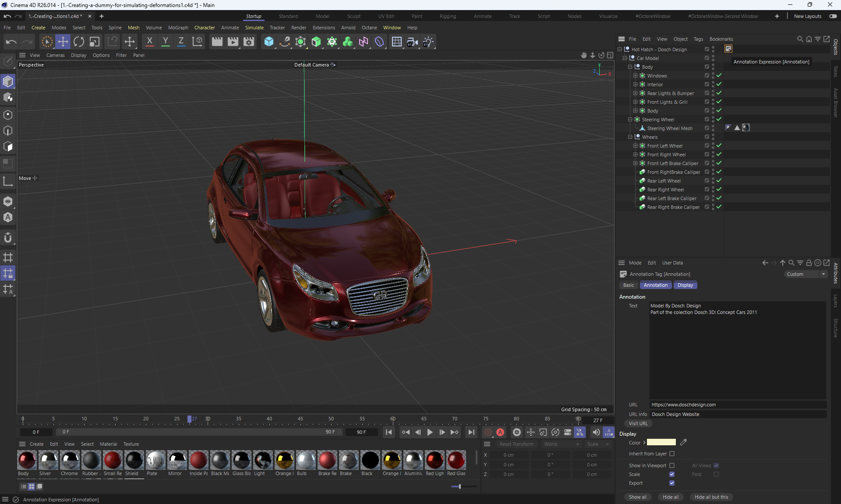Collapse the Wheels group in Objects
The height and width of the screenshot is (504, 841).
pyautogui.click(x=630, y=137)
